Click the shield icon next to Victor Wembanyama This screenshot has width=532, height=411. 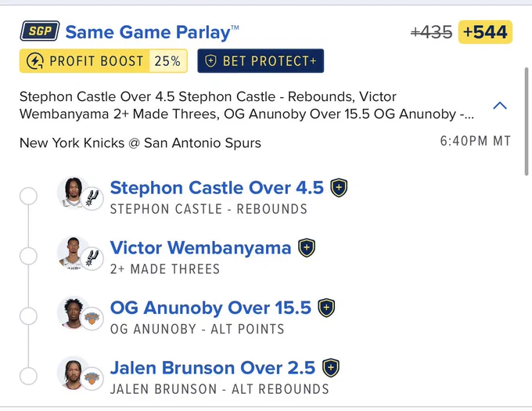pos(307,247)
